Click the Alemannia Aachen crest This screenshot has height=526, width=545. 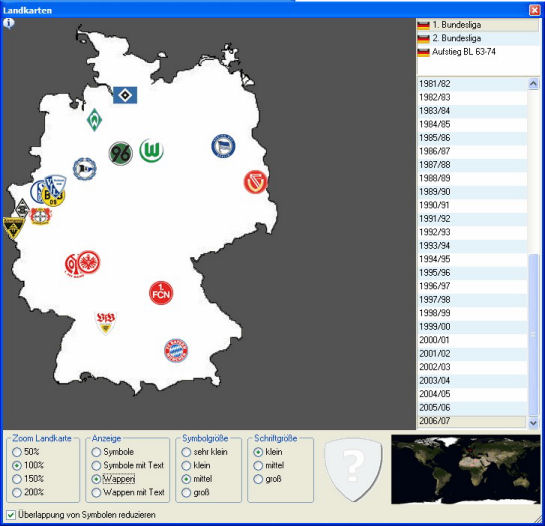[13, 228]
